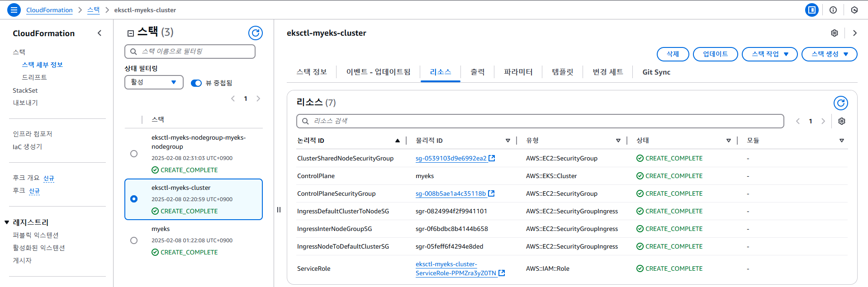868x287 pixels.
Task: Open external link icon for sg-008b5ae1a4c35118b
Action: (x=492, y=193)
